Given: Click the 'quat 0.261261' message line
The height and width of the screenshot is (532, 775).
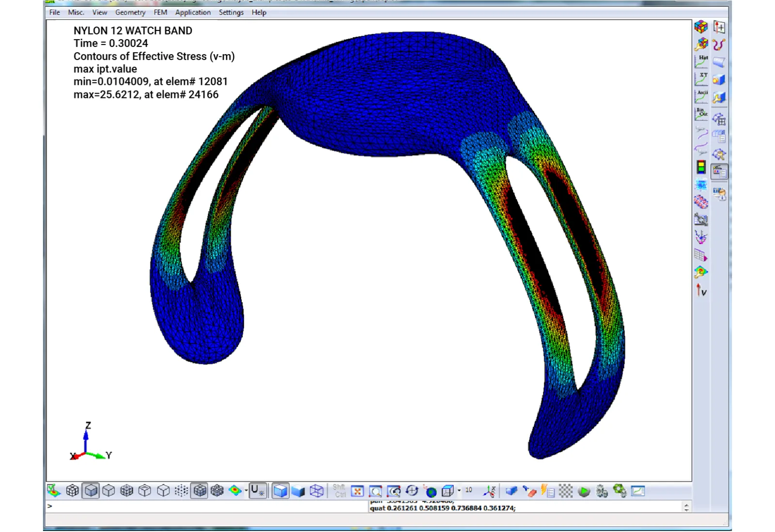Looking at the screenshot, I should (x=443, y=508).
